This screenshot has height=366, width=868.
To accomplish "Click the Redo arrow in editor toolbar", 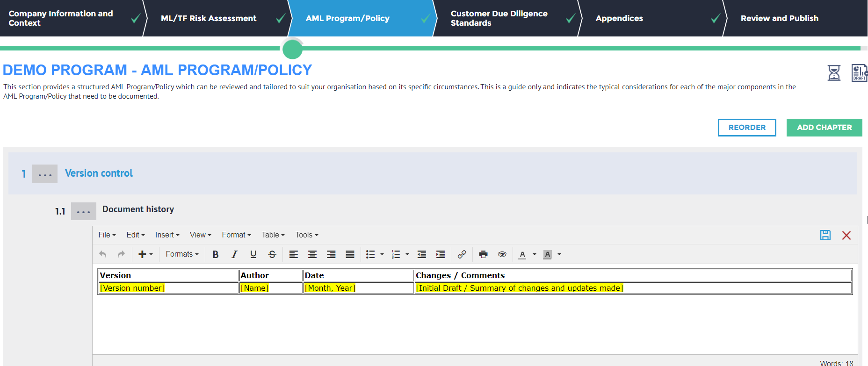I will click(x=122, y=254).
